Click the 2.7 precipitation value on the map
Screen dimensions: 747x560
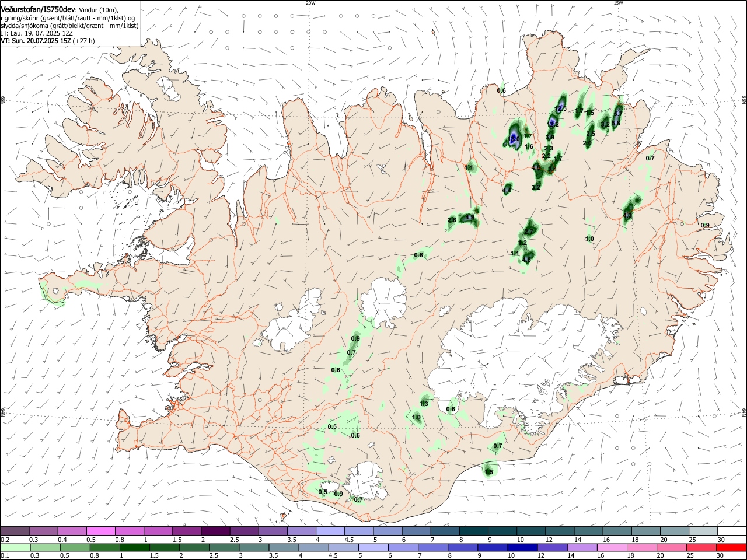pos(529,232)
